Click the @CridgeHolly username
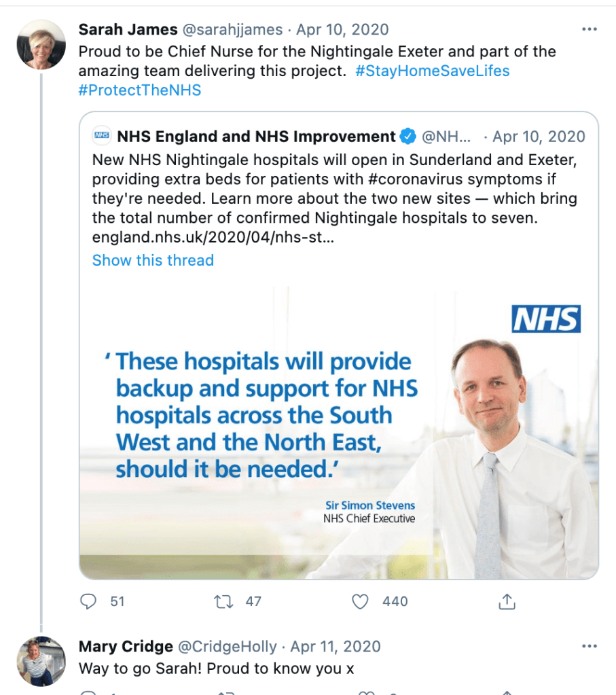 pyautogui.click(x=227, y=646)
